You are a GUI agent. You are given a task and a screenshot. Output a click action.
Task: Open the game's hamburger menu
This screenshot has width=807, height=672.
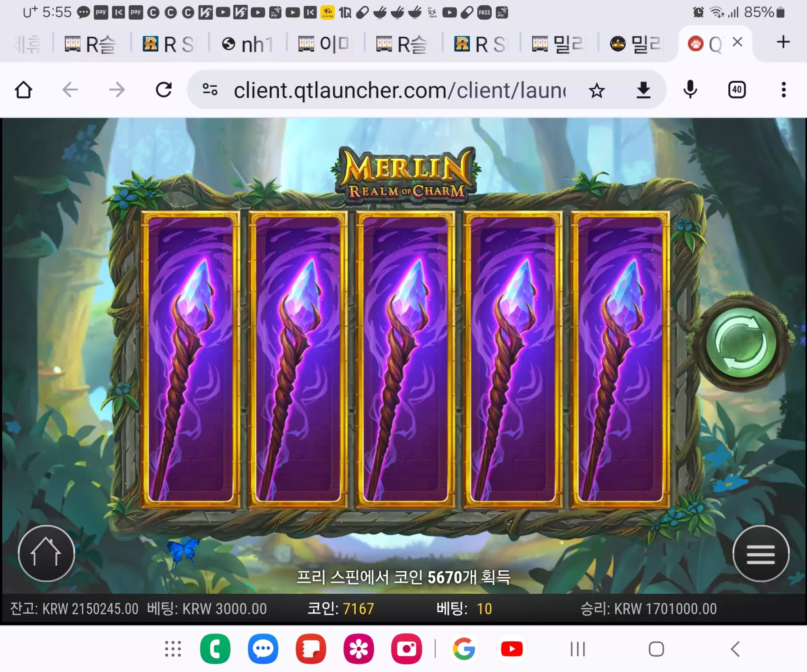761,553
